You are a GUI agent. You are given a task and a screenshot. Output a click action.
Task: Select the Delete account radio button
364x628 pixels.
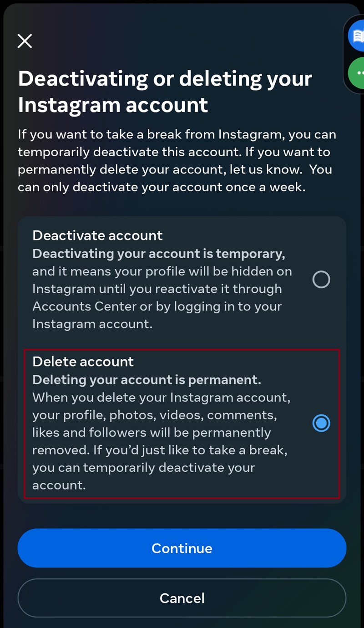(321, 424)
